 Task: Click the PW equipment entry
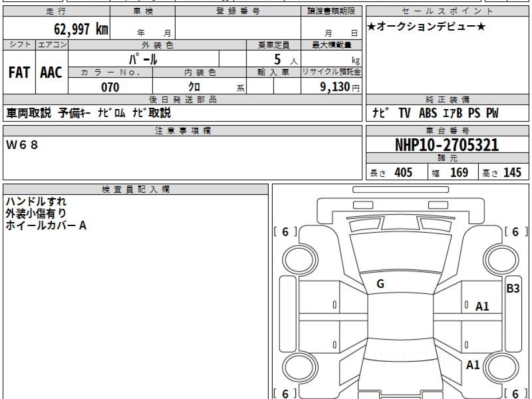492,113
